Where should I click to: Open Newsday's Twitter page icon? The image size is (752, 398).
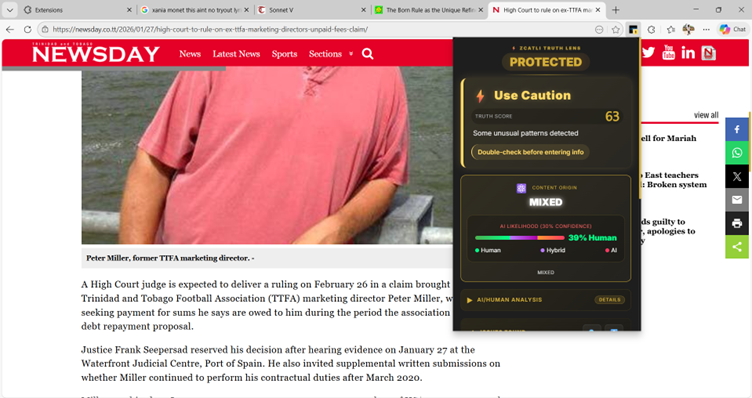click(648, 52)
